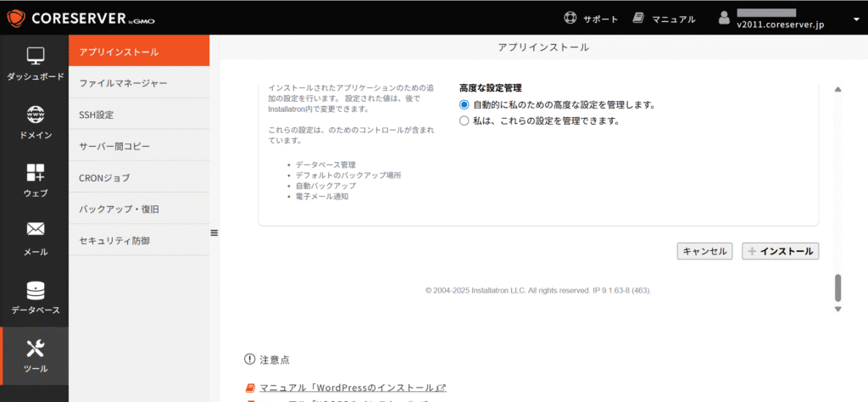Open the Web grid icon
This screenshot has height=402, width=868.
point(36,173)
